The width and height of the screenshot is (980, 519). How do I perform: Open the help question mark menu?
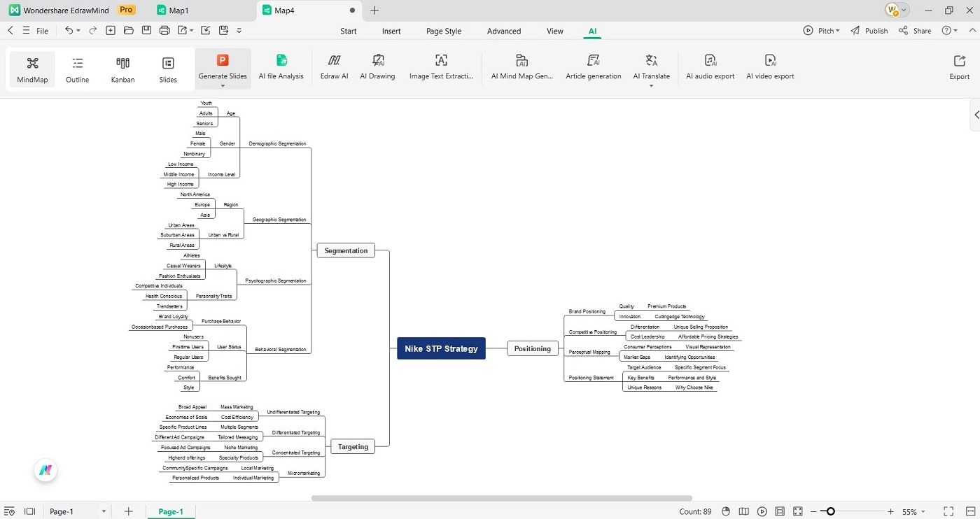click(x=949, y=31)
